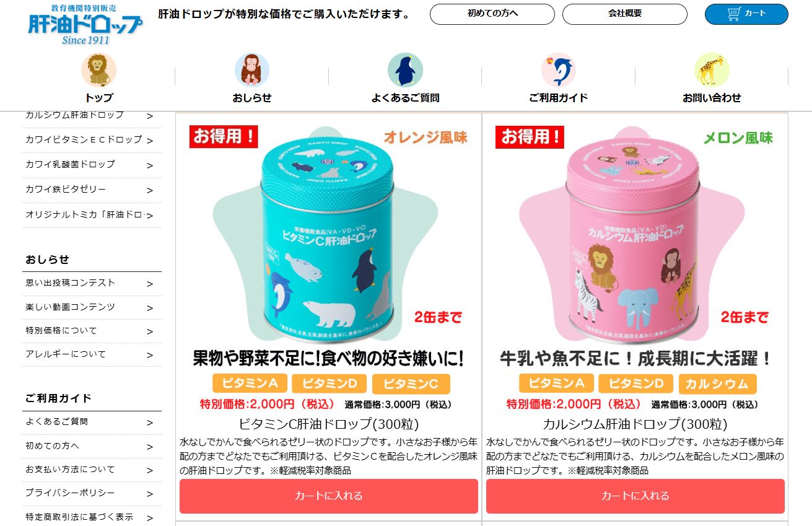Image resolution: width=812 pixels, height=526 pixels.
Task: Expand the 思い出投稿コンテスト arrow
Action: (x=150, y=284)
